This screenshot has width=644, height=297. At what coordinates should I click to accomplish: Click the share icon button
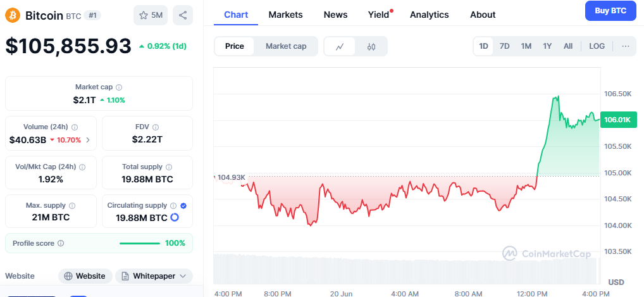(183, 15)
